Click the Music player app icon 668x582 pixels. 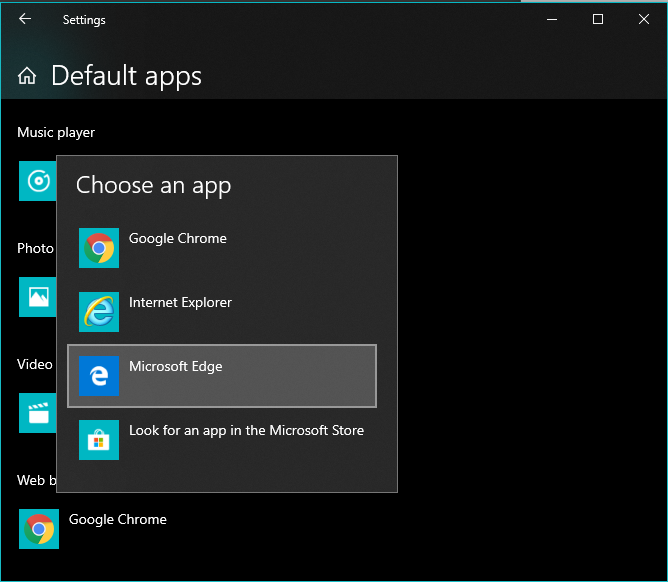[x=37, y=181]
